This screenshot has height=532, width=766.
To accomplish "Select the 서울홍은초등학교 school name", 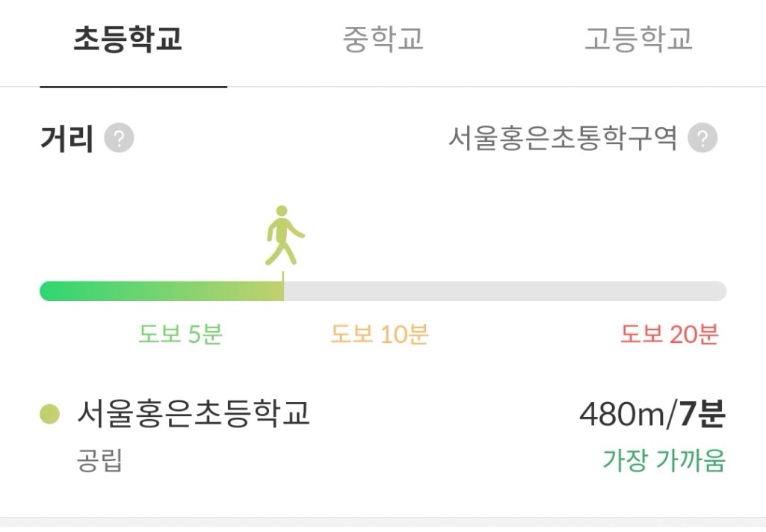I will pyautogui.click(x=194, y=413).
